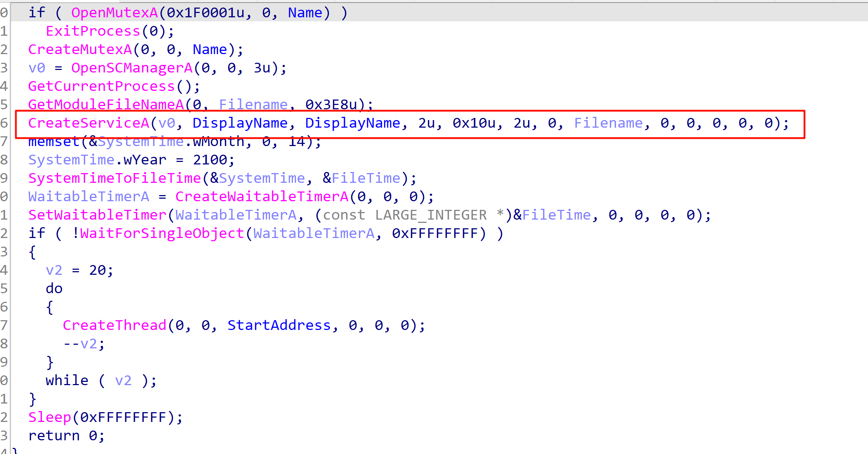
Task: Click the Sleep function name
Action: click(50, 417)
